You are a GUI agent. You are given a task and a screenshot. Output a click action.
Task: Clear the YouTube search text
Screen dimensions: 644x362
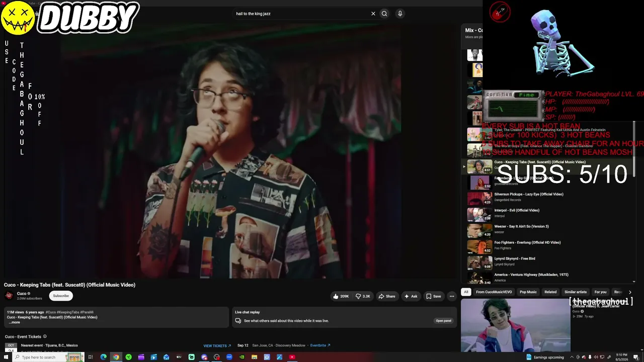pyautogui.click(x=373, y=14)
